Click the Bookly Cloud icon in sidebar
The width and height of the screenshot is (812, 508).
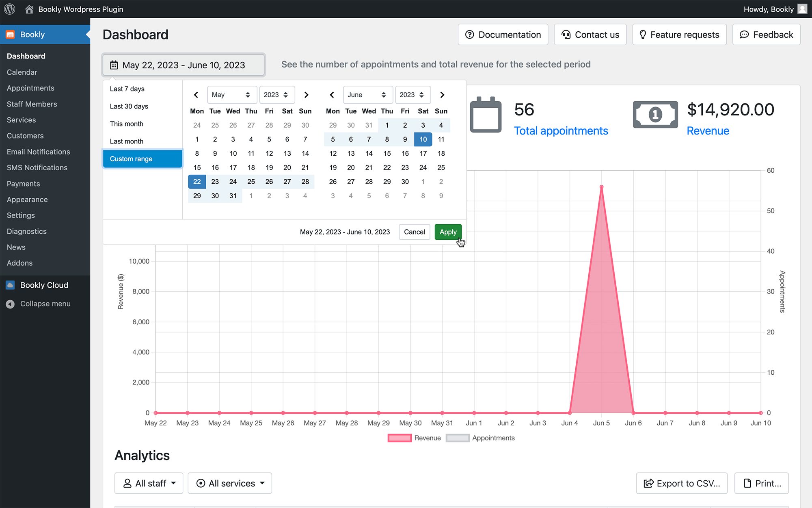click(x=10, y=285)
